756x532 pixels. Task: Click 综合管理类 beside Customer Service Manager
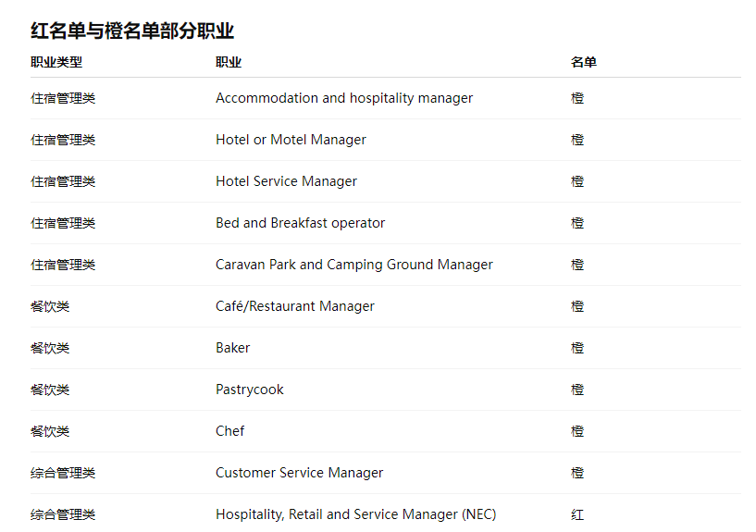click(x=63, y=473)
